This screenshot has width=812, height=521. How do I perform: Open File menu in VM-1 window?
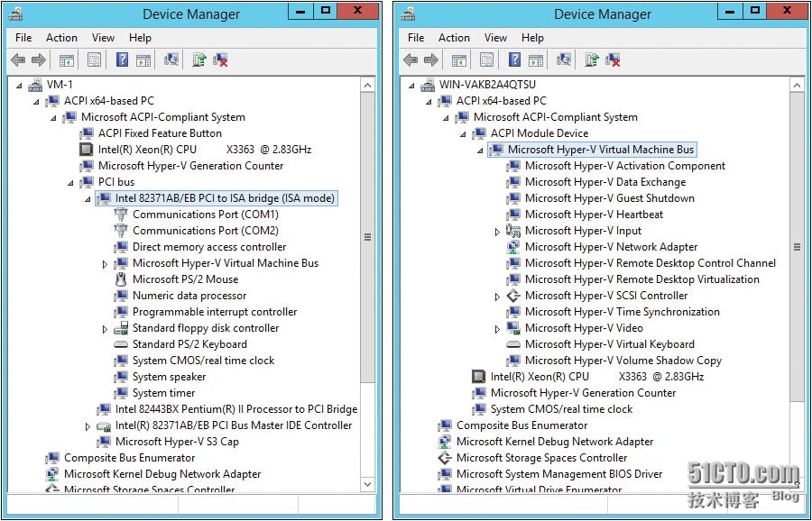click(x=23, y=38)
